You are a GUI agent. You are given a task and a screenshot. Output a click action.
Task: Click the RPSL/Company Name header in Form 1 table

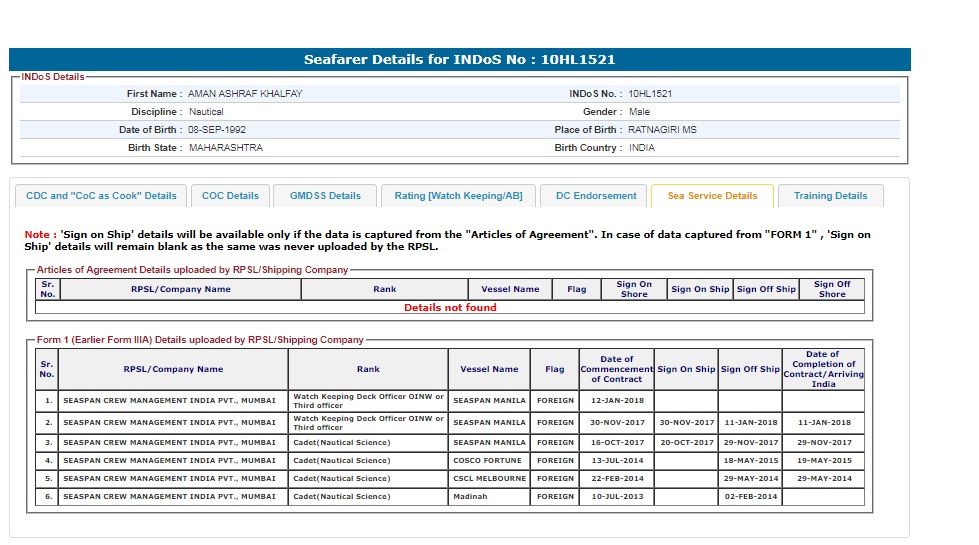click(173, 369)
